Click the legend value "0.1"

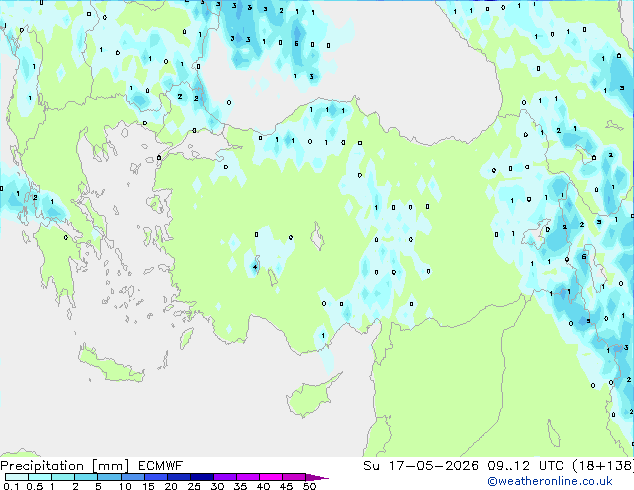11,486
